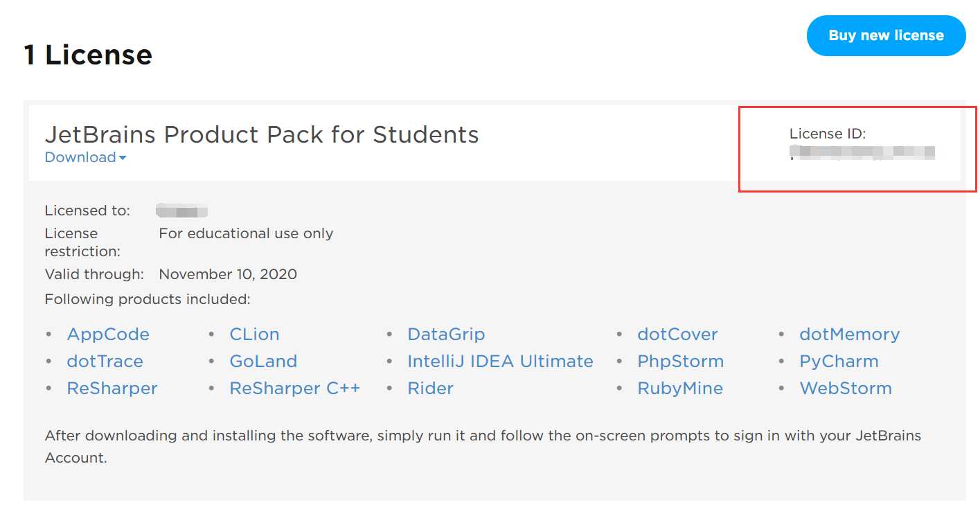Select 'For educational use only' text
The width and height of the screenshot is (980, 509).
tap(246, 233)
